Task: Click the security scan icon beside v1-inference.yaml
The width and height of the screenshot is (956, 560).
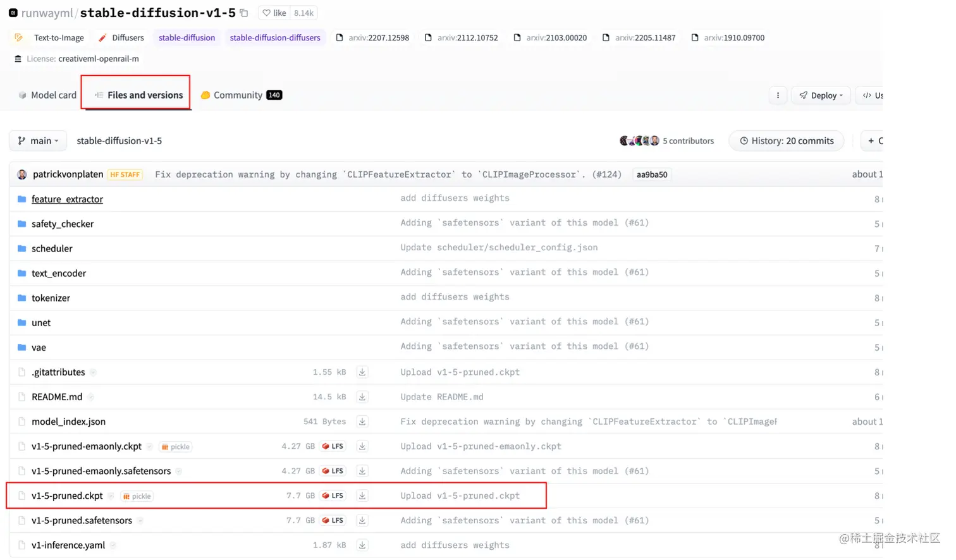Action: (113, 545)
